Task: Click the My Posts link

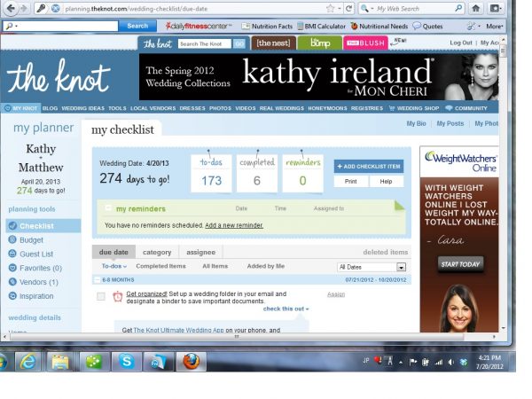Action: (x=450, y=123)
